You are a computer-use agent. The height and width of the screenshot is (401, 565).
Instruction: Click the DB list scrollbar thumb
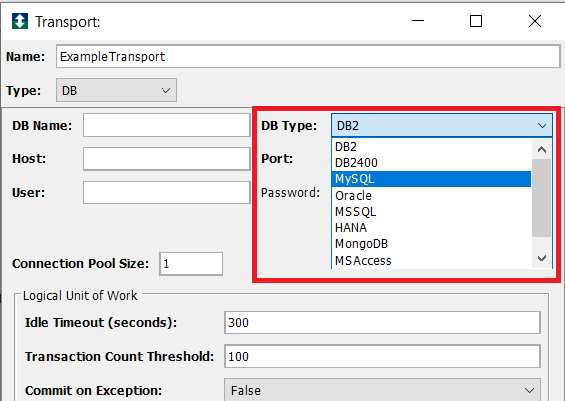(542, 198)
